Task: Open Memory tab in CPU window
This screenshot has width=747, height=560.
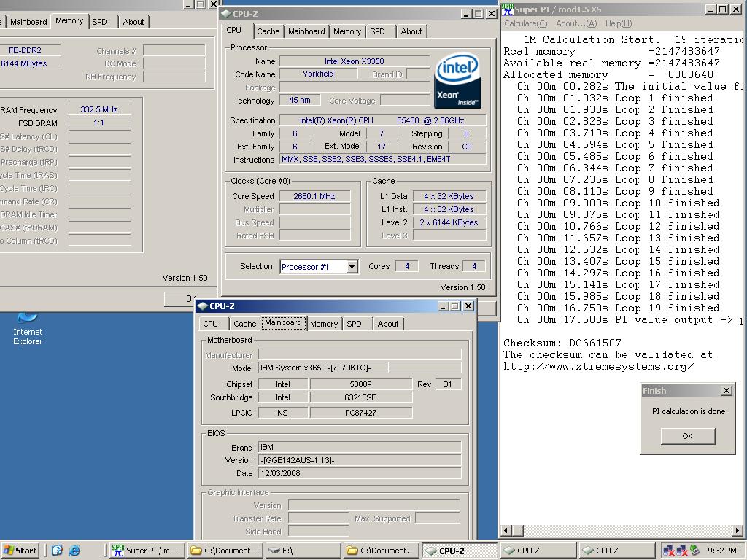Action: 347,31
